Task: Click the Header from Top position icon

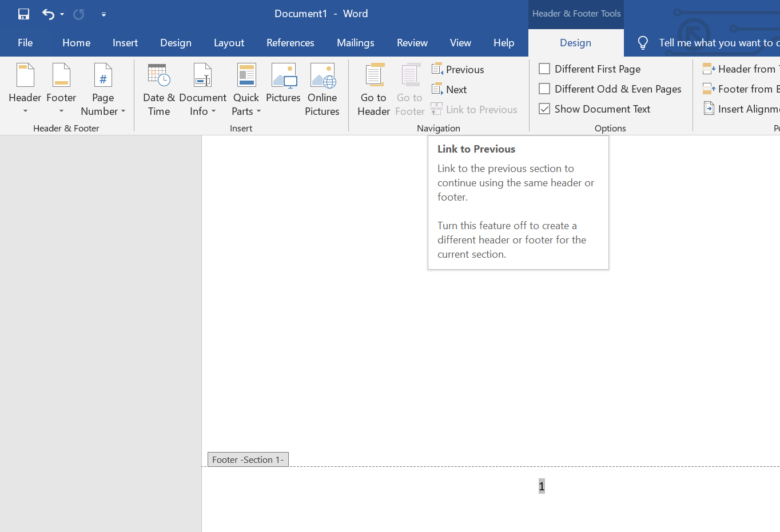Action: coord(709,69)
